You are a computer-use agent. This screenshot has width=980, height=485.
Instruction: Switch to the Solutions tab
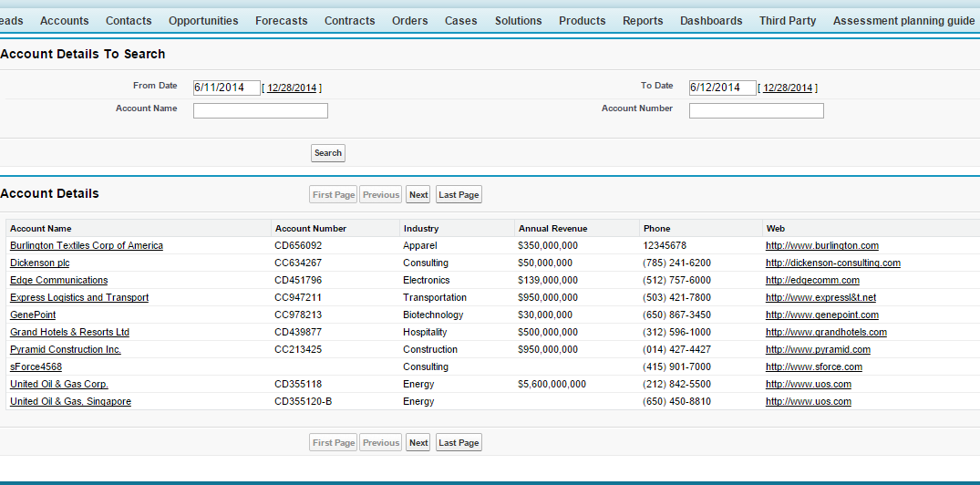click(518, 21)
